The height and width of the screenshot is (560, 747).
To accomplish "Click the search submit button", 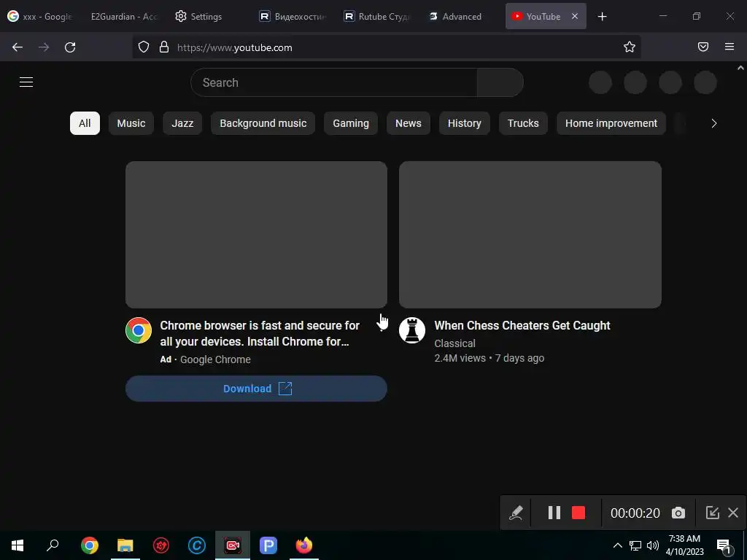I will (500, 82).
